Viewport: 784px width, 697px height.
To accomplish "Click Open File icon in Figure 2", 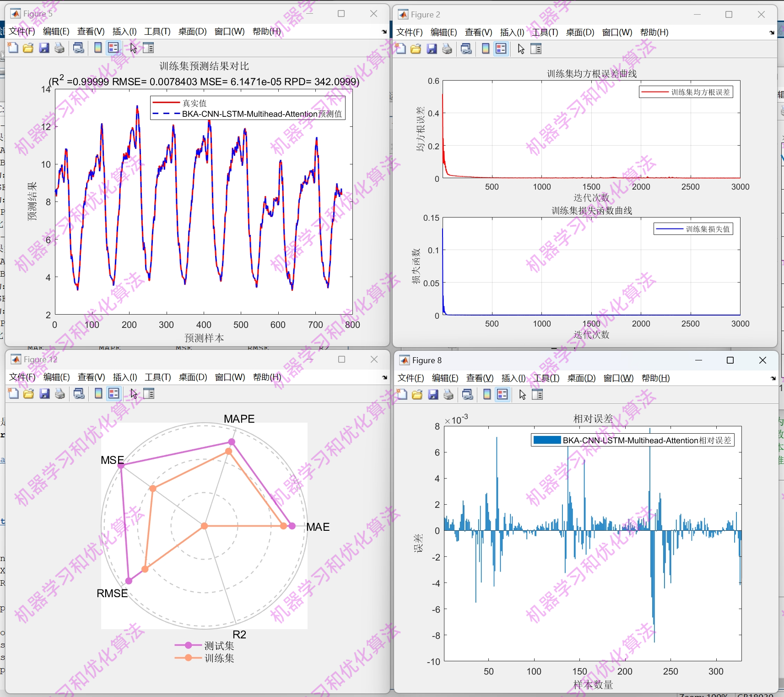I will pos(416,49).
